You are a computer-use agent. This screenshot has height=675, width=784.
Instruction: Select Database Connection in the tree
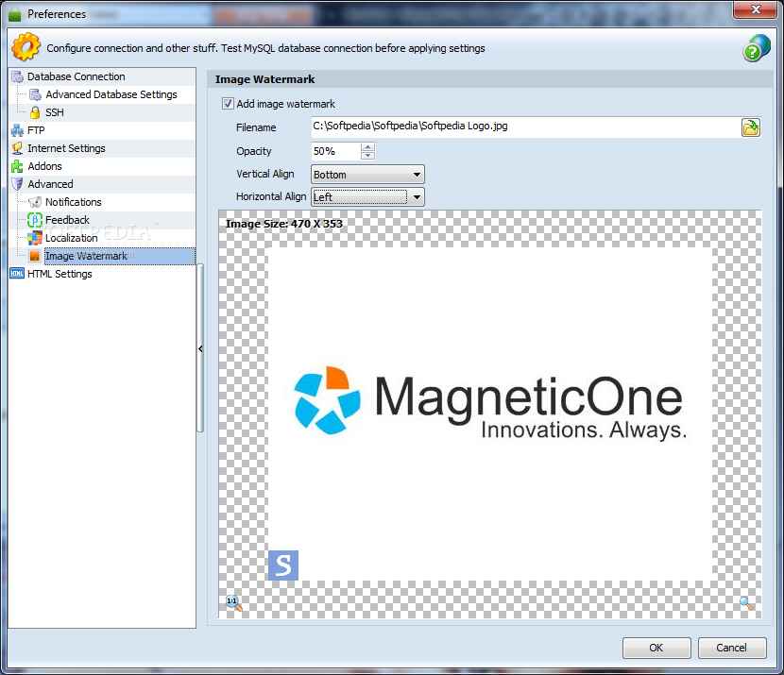[x=77, y=76]
